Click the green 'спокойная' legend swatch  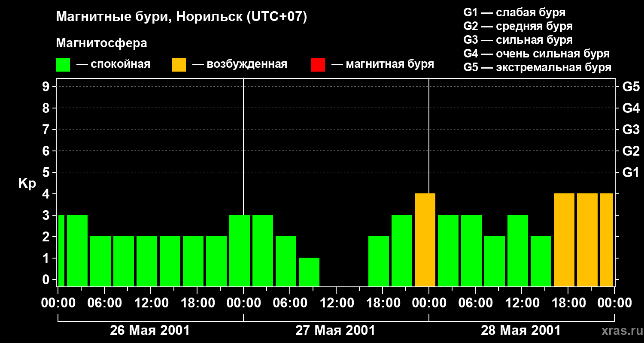[x=63, y=65]
